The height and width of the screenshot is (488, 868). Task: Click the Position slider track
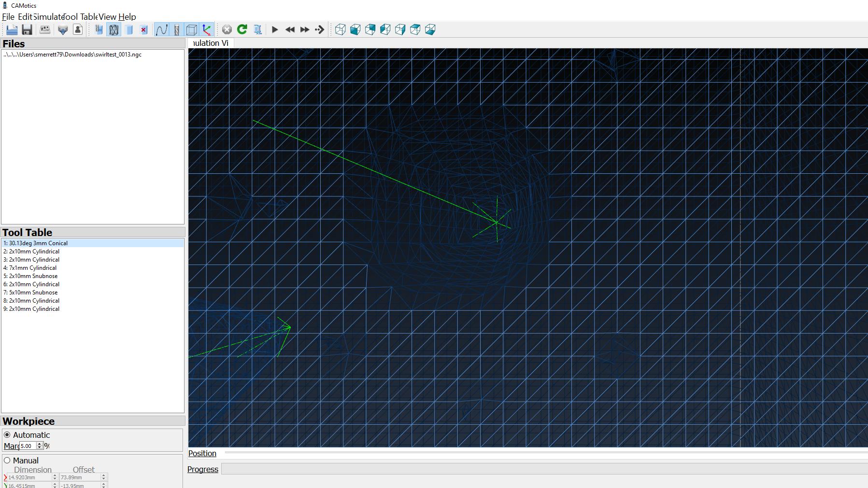pos(546,453)
